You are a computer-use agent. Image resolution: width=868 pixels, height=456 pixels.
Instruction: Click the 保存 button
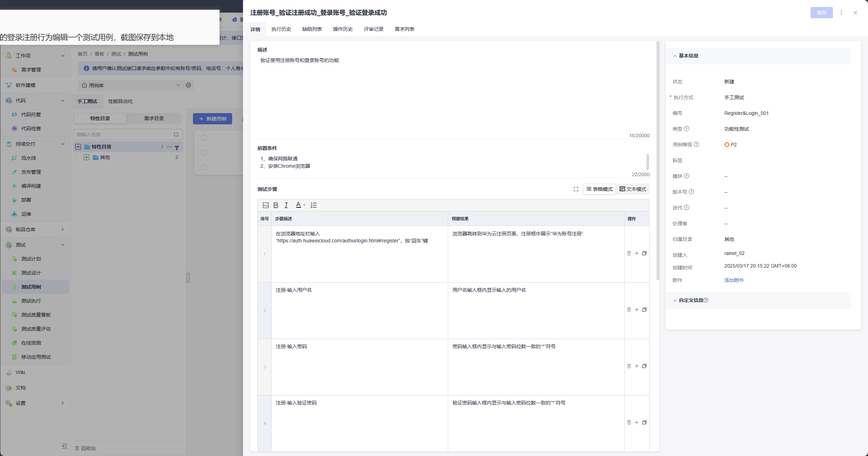click(x=821, y=13)
